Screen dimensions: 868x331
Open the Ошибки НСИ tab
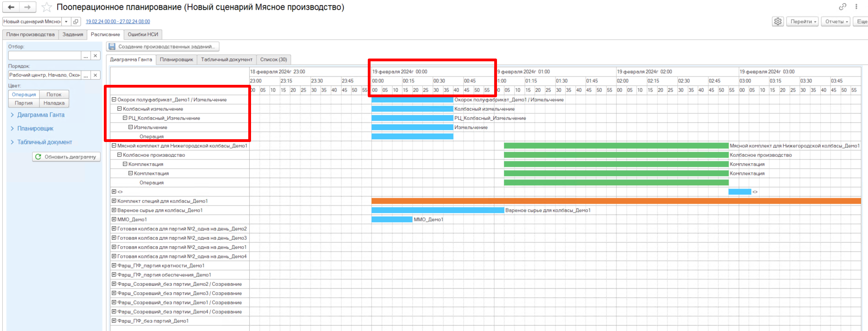(143, 35)
